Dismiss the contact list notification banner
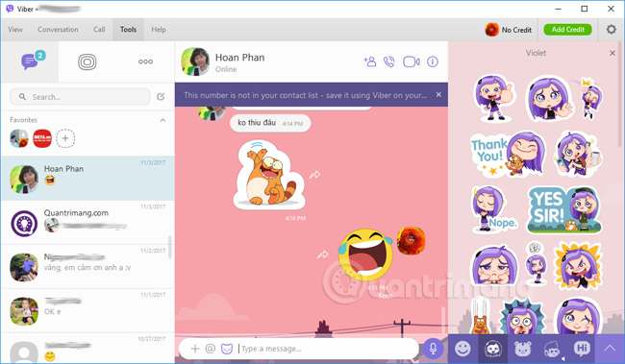625x364 pixels. 438,95
